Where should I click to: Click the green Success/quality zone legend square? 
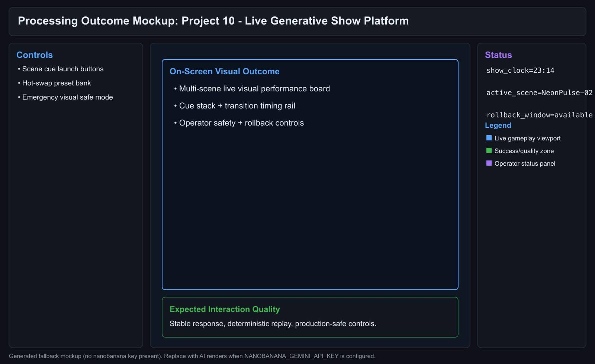pyautogui.click(x=489, y=150)
